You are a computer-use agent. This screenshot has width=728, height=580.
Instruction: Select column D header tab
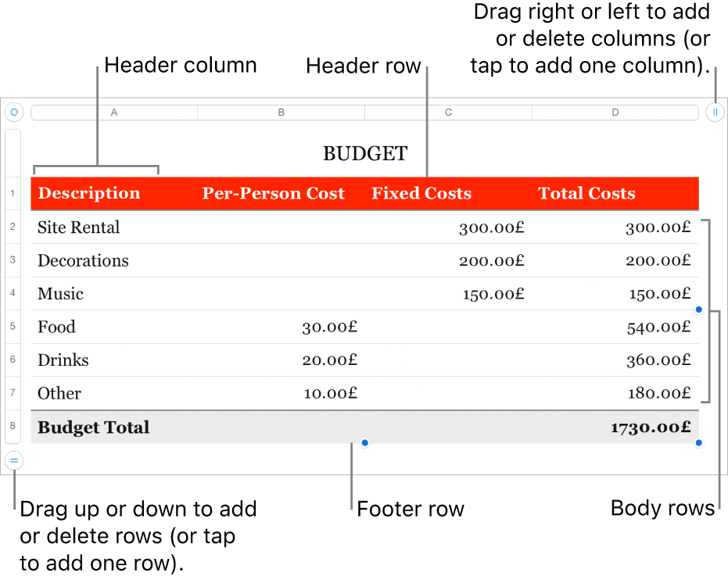coord(615,113)
